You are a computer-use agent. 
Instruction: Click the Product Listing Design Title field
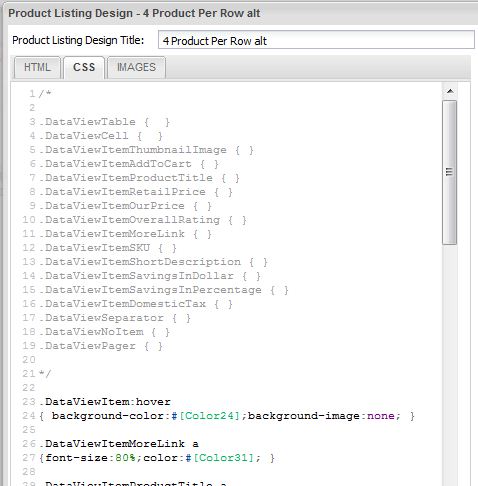[x=316, y=40]
